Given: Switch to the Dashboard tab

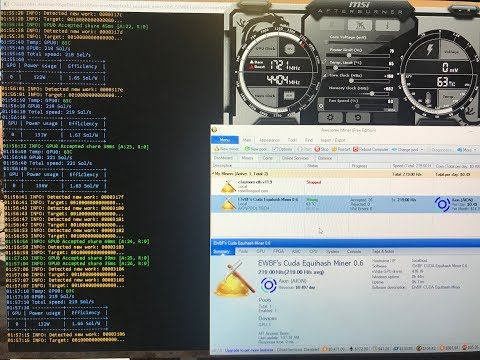Looking at the screenshot, I should (x=223, y=158).
